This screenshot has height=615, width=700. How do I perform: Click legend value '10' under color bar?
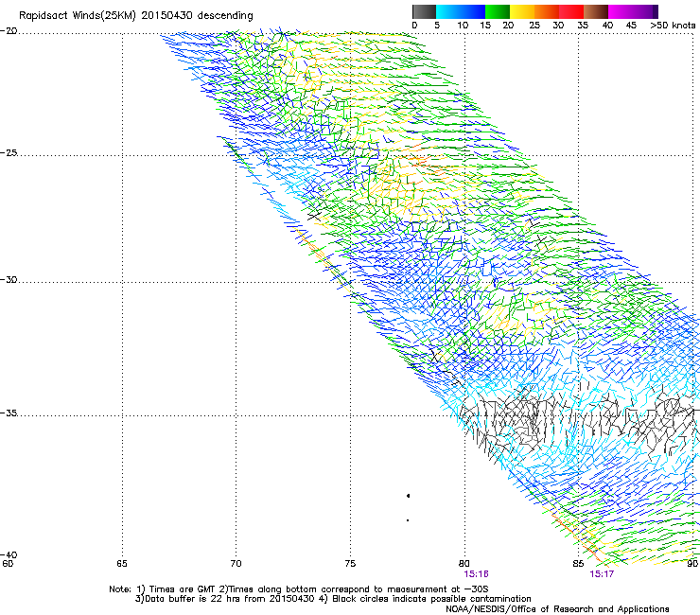tap(463, 26)
